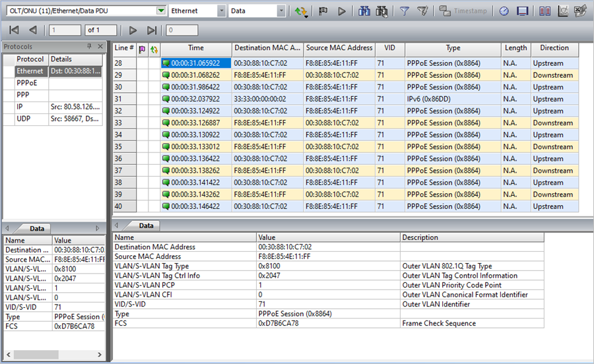
Task: Pin the Protocols panel
Action: (90, 47)
